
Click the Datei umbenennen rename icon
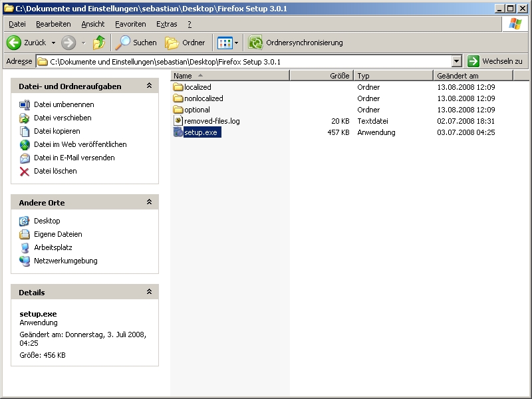pos(25,105)
